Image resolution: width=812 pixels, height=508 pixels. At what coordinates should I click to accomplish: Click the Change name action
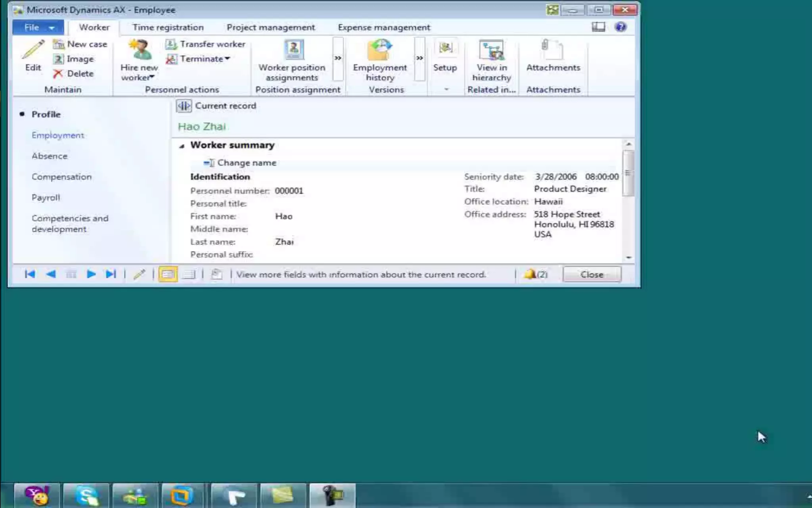point(240,163)
